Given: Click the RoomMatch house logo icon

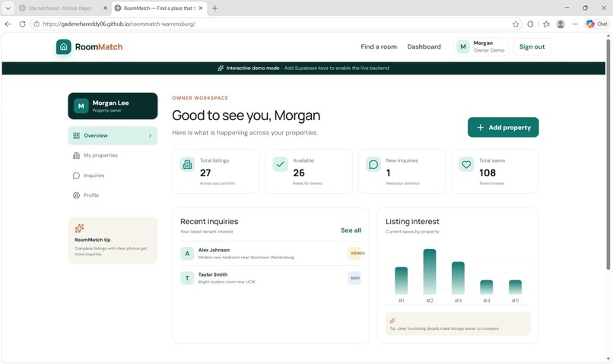Looking at the screenshot, I should (x=63, y=47).
